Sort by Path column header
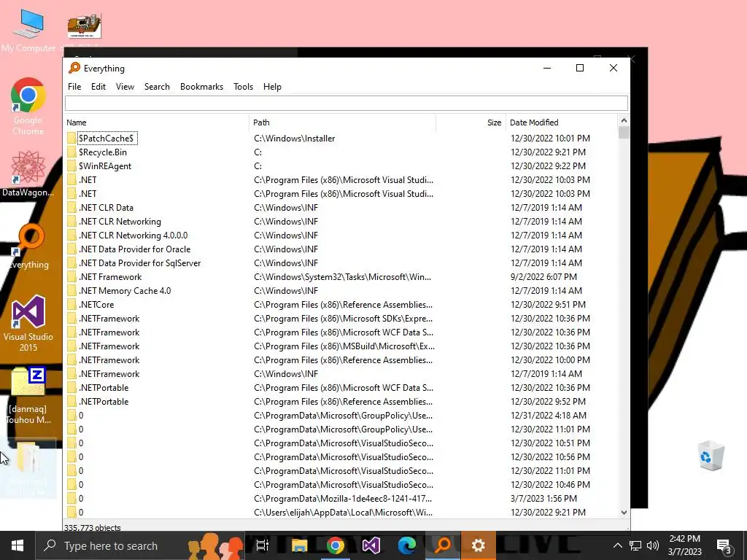The image size is (747, 560). [343, 122]
